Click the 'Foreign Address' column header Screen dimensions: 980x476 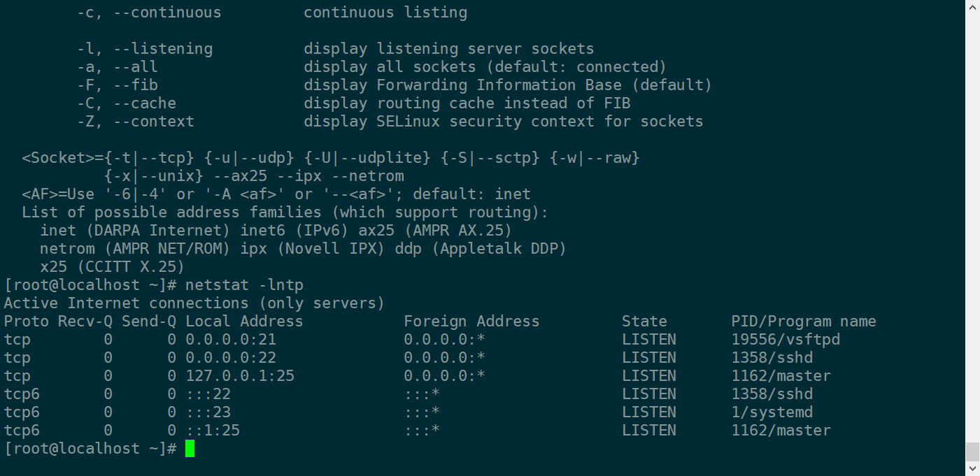coord(471,322)
